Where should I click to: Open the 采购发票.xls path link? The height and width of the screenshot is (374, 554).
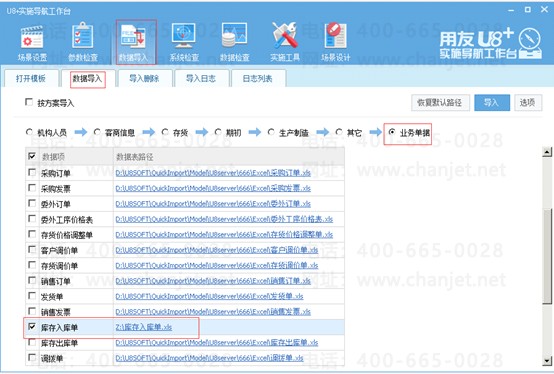coord(213,188)
